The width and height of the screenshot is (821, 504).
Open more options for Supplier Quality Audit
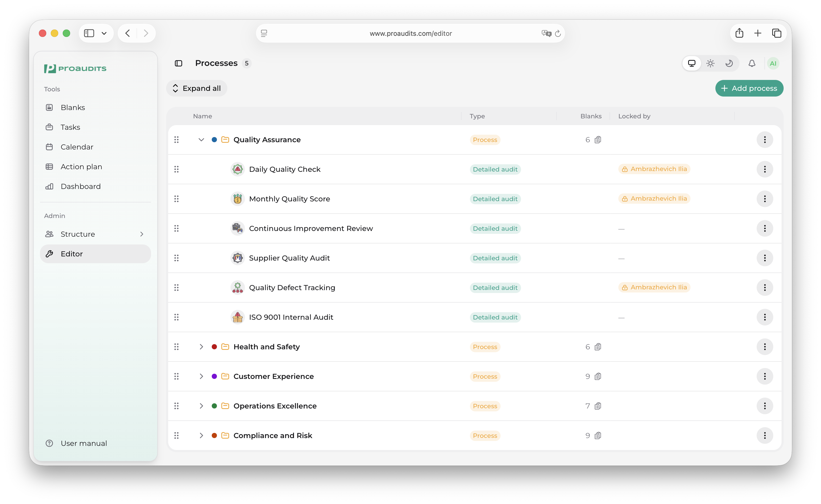[x=765, y=258]
